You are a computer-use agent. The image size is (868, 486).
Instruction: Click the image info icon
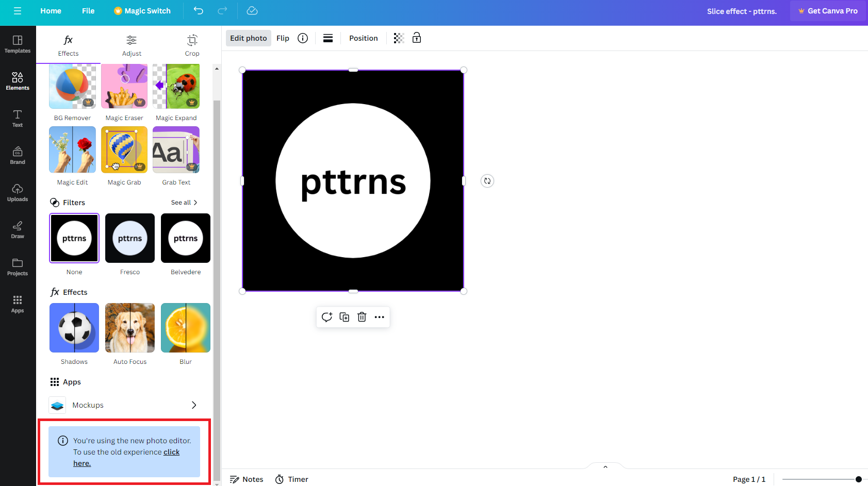[303, 38]
